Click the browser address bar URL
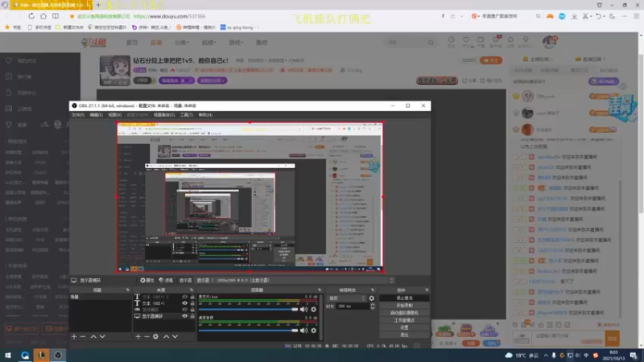Image resolution: width=644 pixels, height=362 pixels. (x=169, y=16)
